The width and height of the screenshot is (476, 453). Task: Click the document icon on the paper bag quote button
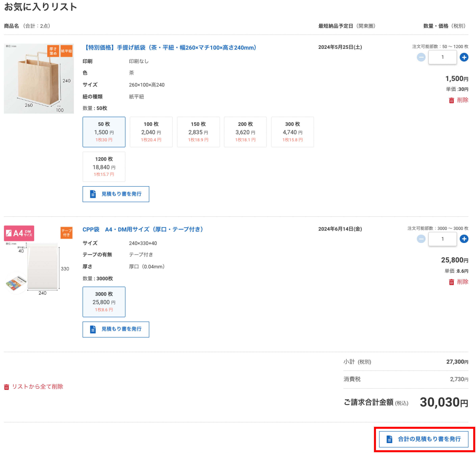93,194
